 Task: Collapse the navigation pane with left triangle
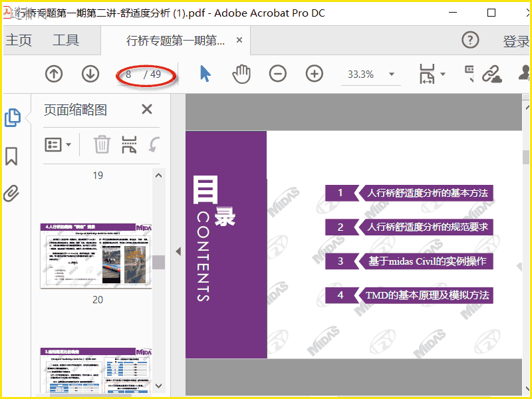tap(178, 251)
